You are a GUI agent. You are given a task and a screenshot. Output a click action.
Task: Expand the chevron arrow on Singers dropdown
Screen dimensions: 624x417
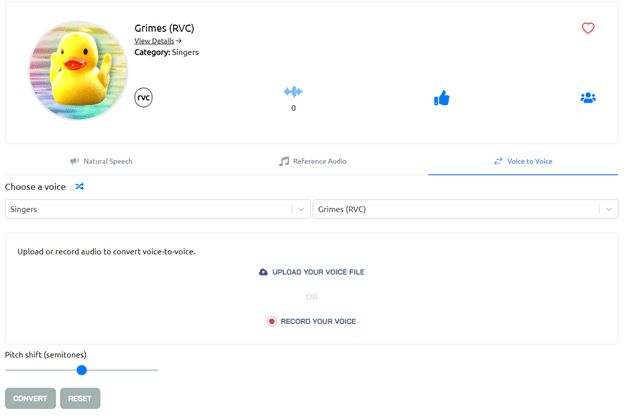[300, 209]
